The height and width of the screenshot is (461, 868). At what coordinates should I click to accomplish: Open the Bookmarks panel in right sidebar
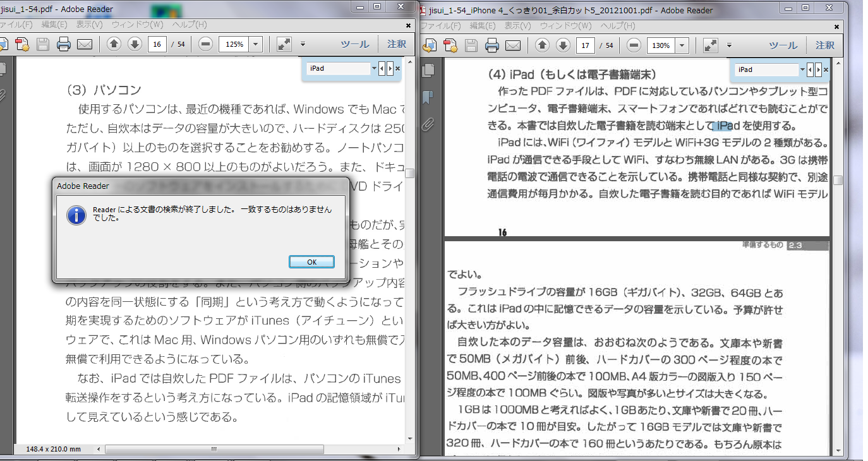click(428, 97)
